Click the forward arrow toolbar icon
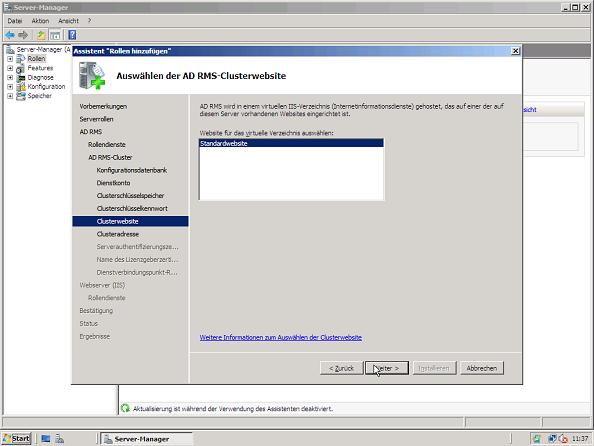The image size is (594, 446). click(23, 35)
